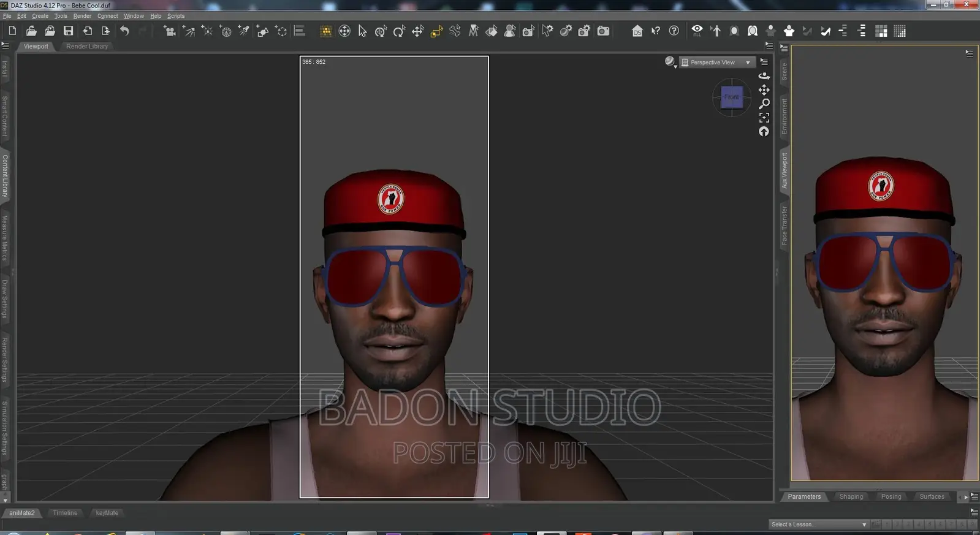Open the viewport options menu icon

coord(764,62)
